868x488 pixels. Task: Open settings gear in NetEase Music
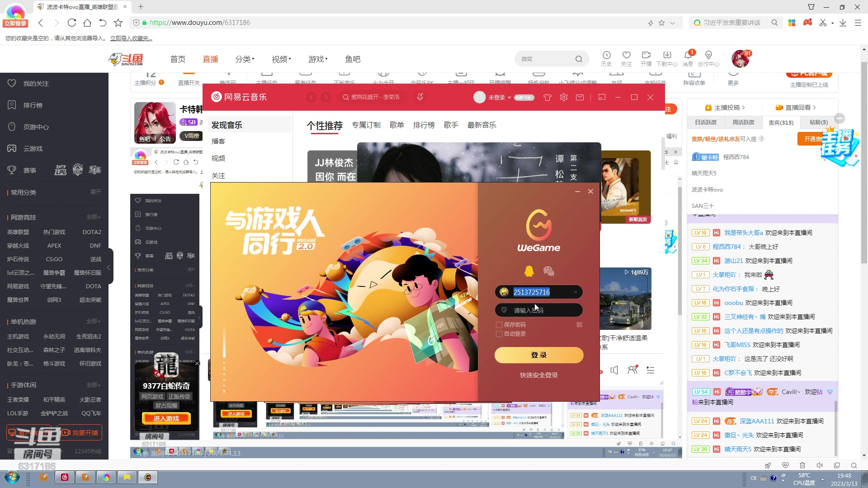point(563,97)
